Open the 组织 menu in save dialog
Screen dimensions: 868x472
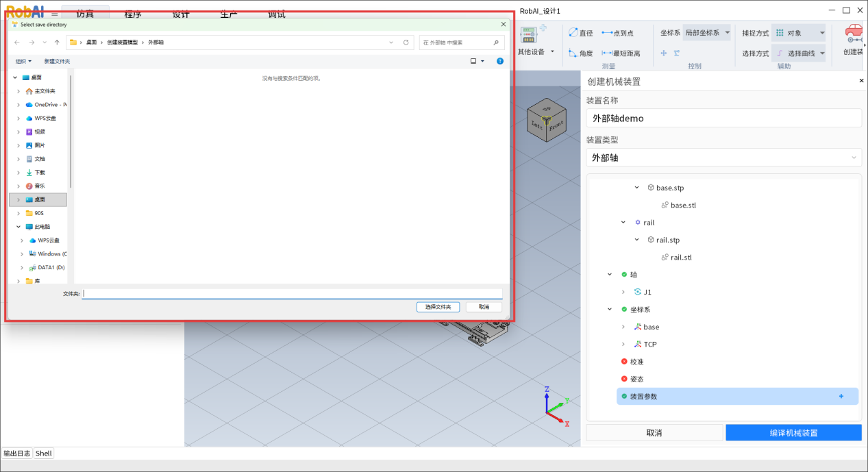(x=23, y=61)
